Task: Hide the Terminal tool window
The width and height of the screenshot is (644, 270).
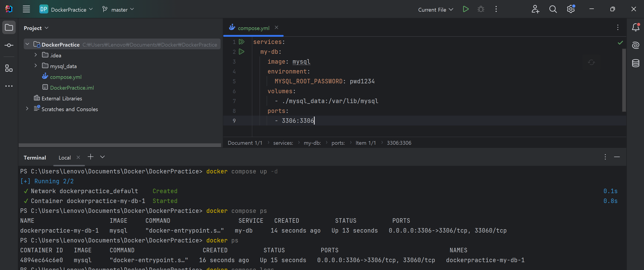Action: coord(617,157)
